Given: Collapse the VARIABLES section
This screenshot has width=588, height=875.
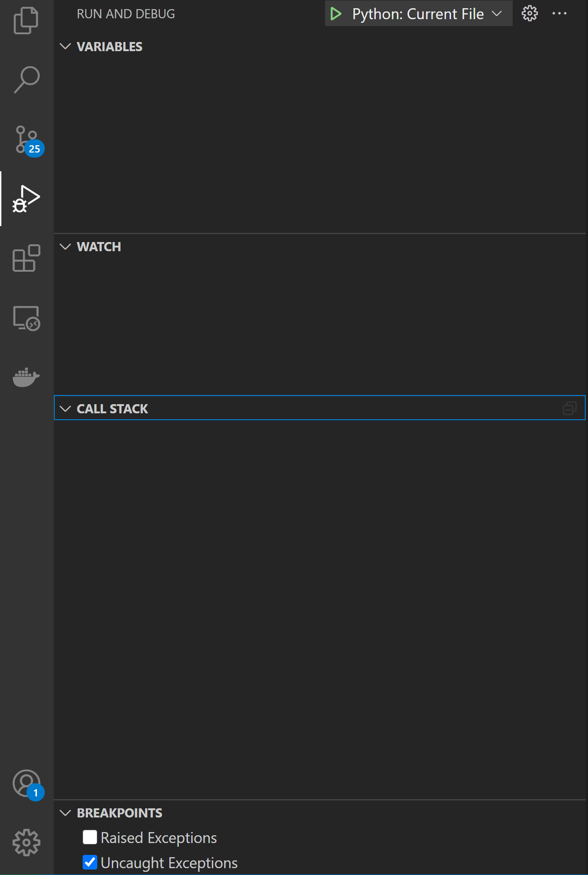Looking at the screenshot, I should (x=65, y=46).
